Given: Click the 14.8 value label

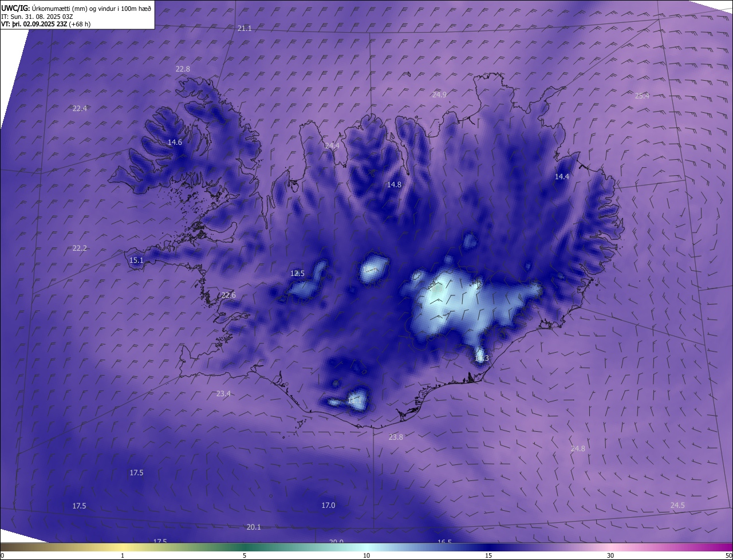Looking at the screenshot, I should coord(394,184).
